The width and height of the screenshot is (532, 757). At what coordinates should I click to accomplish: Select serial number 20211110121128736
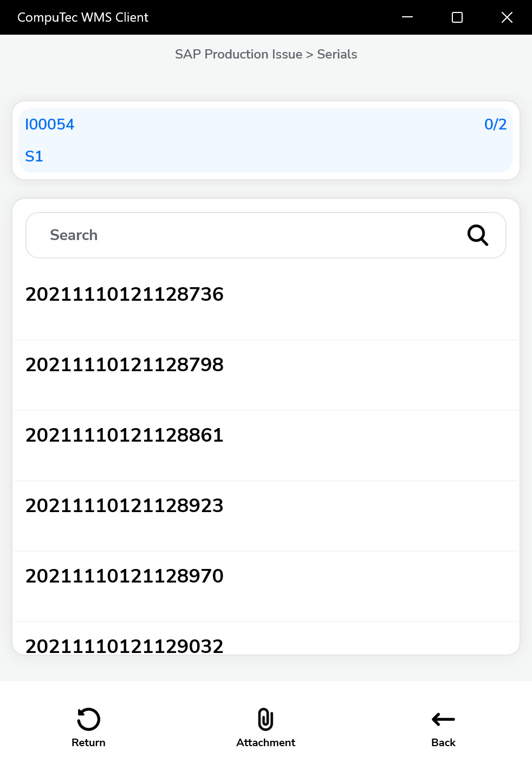[125, 294]
